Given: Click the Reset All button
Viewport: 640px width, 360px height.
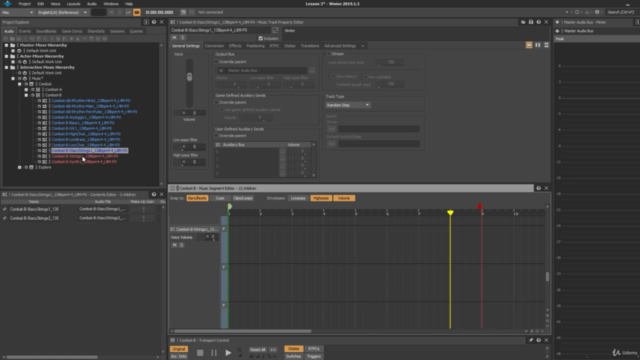Looking at the screenshot, I should coord(258,350).
